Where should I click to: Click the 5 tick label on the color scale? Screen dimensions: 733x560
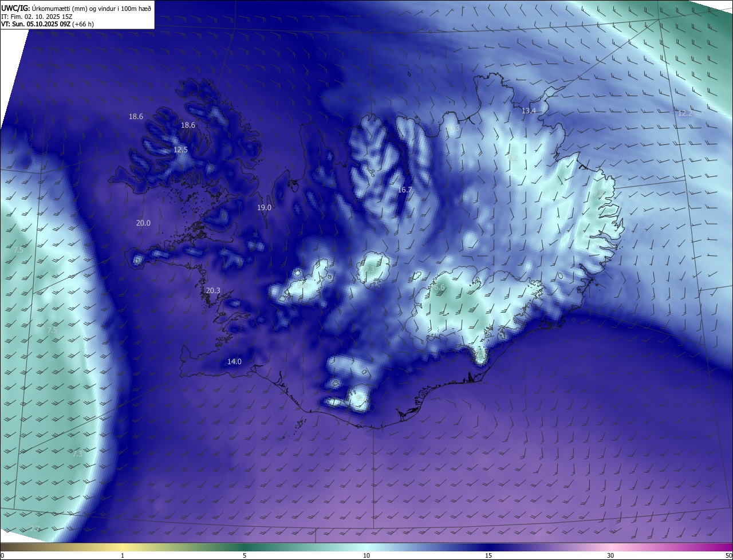tap(245, 555)
